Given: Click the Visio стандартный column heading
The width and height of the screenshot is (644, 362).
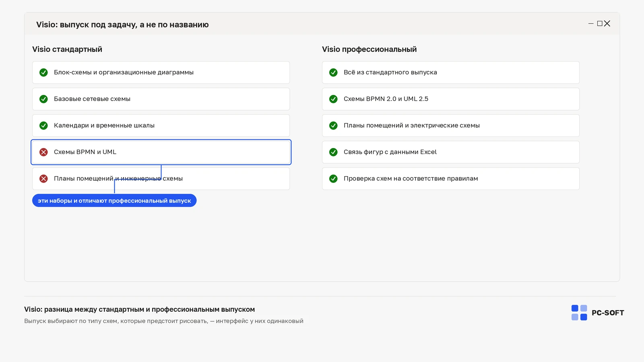Looking at the screenshot, I should click(x=67, y=49).
